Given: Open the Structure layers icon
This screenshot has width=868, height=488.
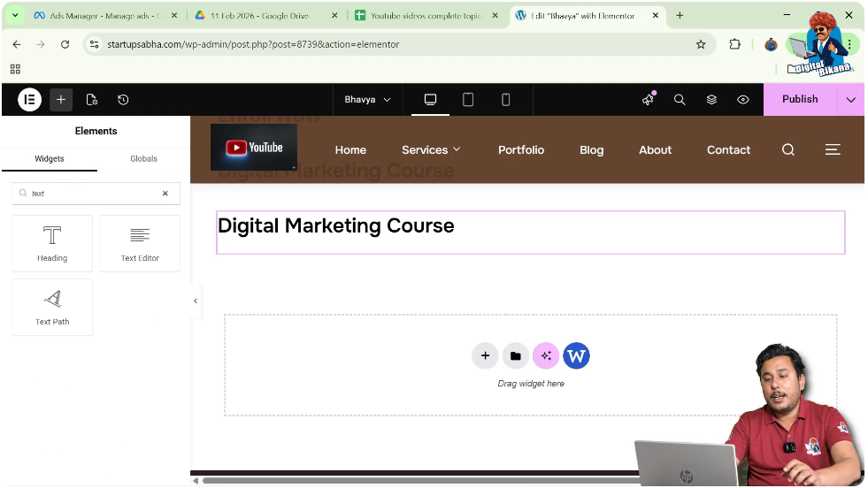Looking at the screenshot, I should [711, 100].
